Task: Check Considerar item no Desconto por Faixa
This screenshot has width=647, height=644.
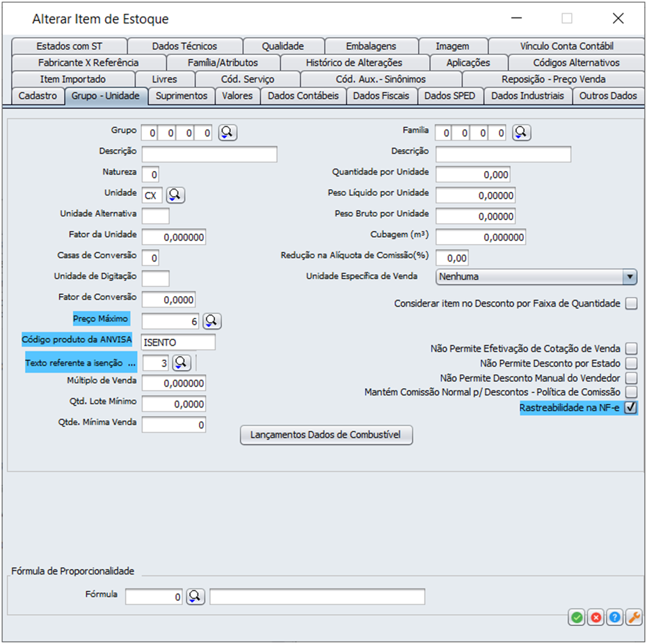Action: coord(631,303)
